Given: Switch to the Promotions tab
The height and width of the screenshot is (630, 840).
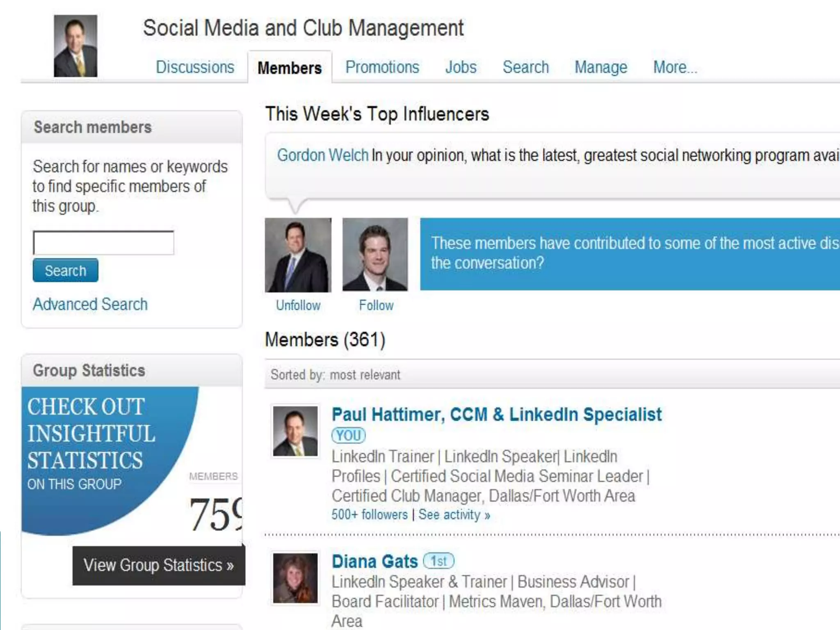Looking at the screenshot, I should click(x=382, y=67).
